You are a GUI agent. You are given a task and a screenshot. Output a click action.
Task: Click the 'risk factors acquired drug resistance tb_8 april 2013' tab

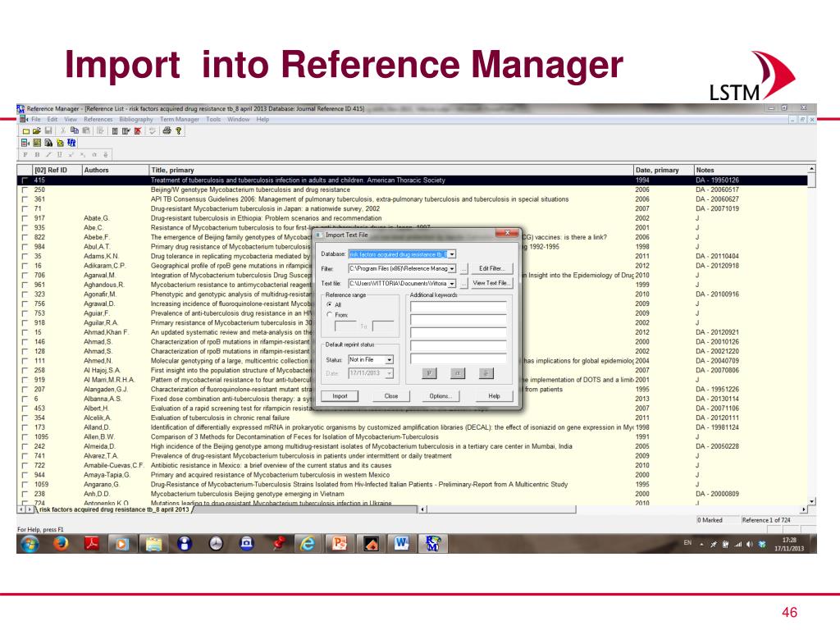tap(114, 509)
